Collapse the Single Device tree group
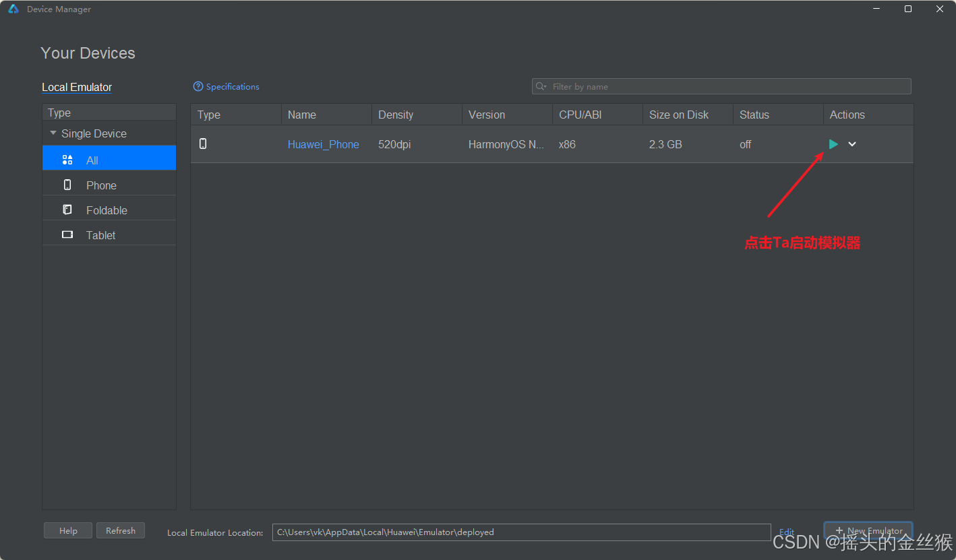956x560 pixels. [53, 133]
